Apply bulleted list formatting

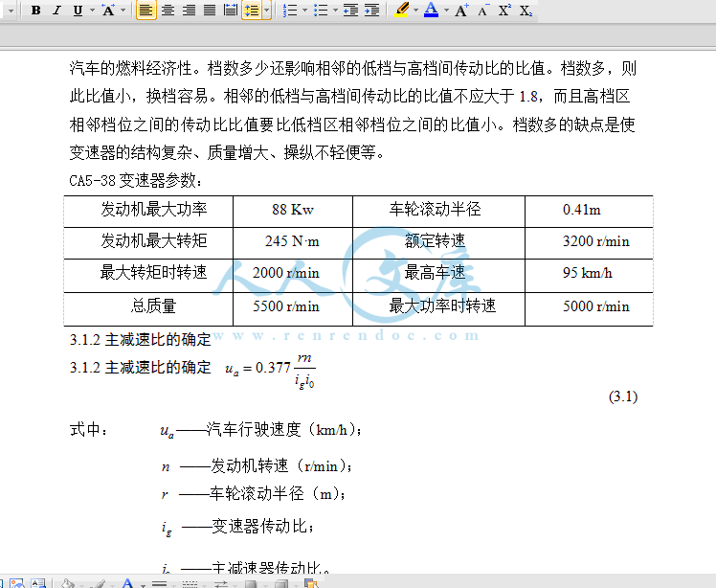[321, 10]
